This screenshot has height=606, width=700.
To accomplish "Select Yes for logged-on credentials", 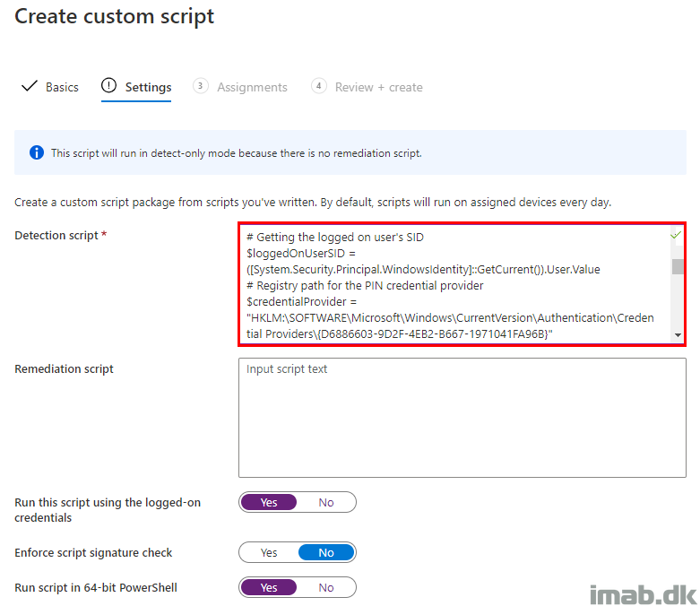I will coord(269,502).
